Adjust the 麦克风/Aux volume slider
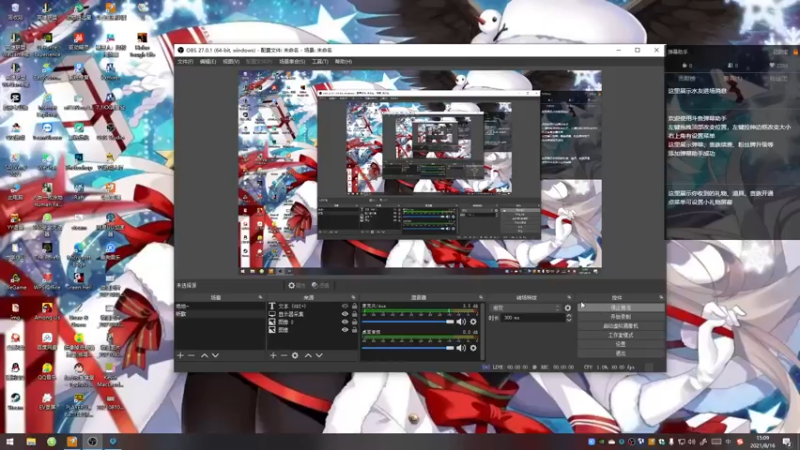 tap(408, 322)
